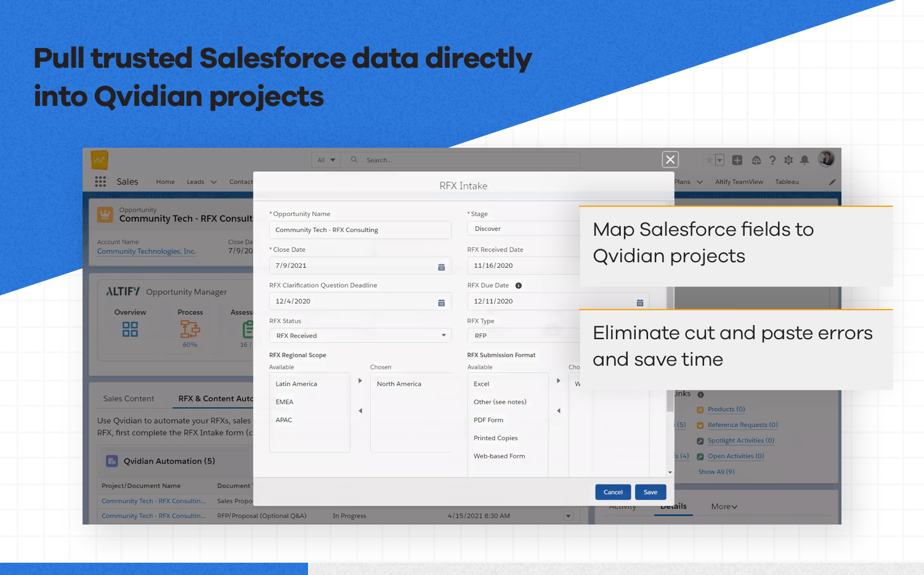Expand the RFX Status dropdown
924x575 pixels.
point(443,336)
